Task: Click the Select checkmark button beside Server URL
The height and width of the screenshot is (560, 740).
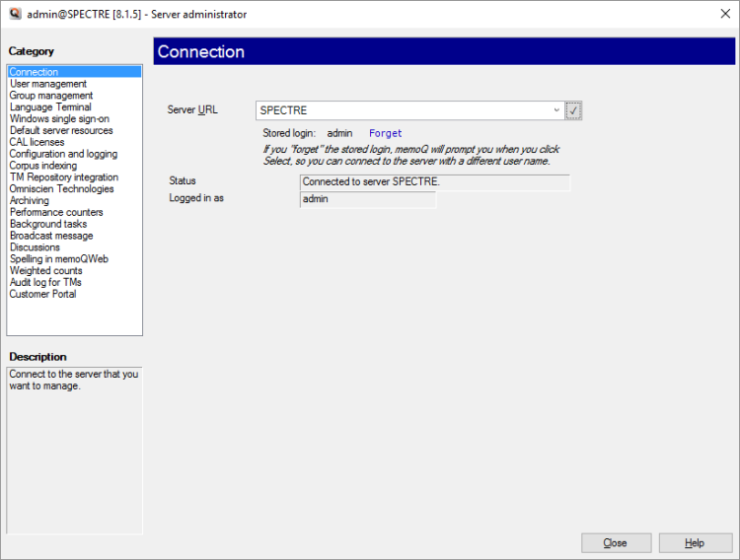Action: (x=573, y=110)
